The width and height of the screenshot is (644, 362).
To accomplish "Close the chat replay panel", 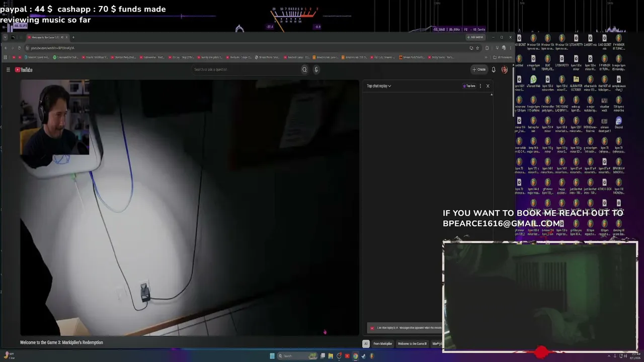I will click(488, 86).
